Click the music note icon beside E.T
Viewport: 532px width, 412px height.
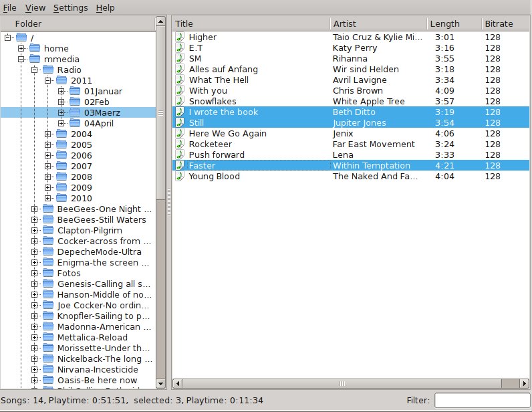click(180, 47)
